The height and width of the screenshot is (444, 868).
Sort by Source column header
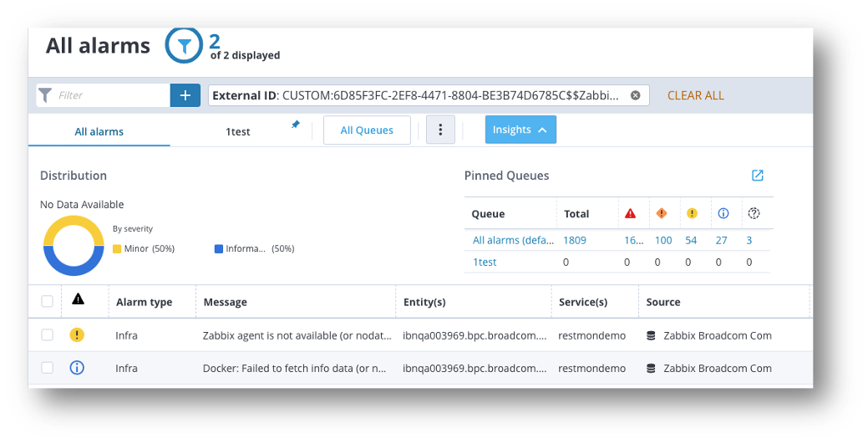click(x=663, y=302)
